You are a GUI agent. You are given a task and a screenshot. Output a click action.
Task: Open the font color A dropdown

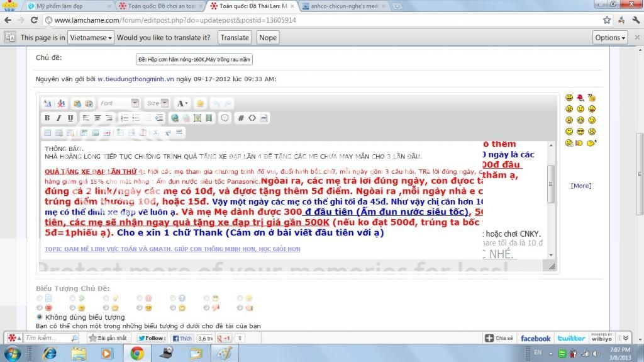[x=182, y=103]
